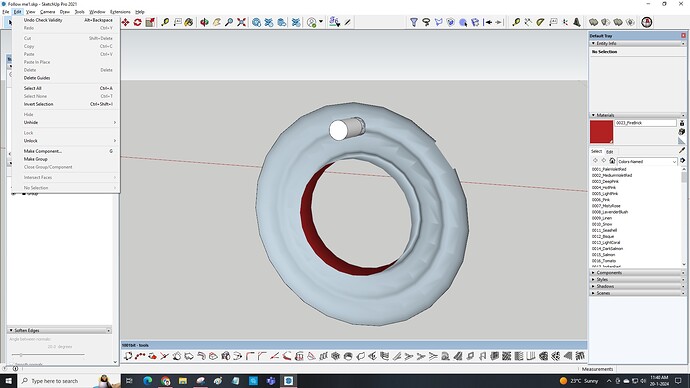Choose Delete Guides from Edit menu
The image size is (690, 388).
(x=66, y=78)
